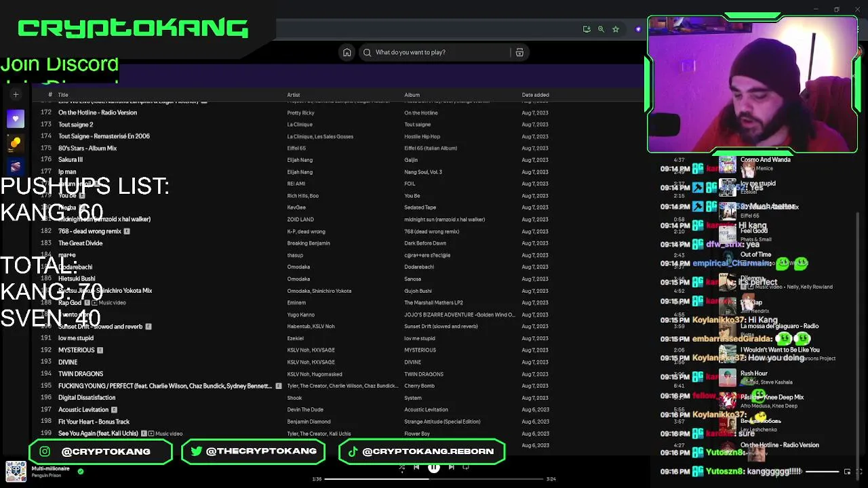Screen dimensions: 868x488
Task: Sort by Album column header
Action: pos(412,95)
